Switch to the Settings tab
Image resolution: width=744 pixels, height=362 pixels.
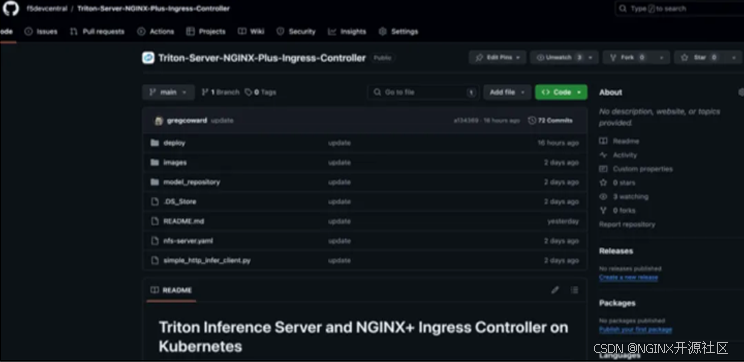[x=399, y=32]
